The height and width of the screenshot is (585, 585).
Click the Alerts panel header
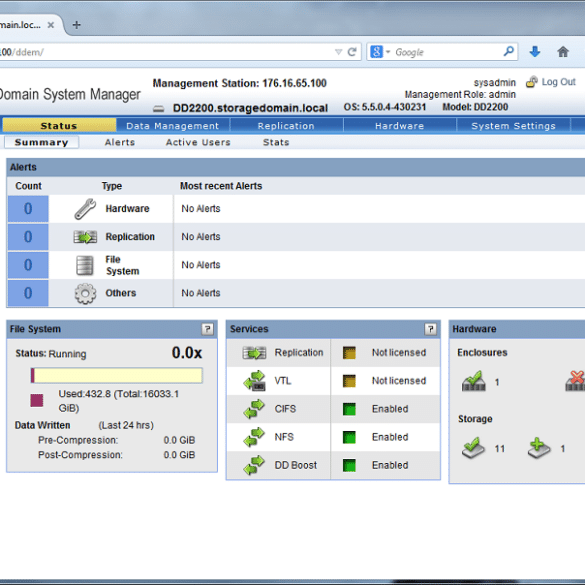(295, 167)
